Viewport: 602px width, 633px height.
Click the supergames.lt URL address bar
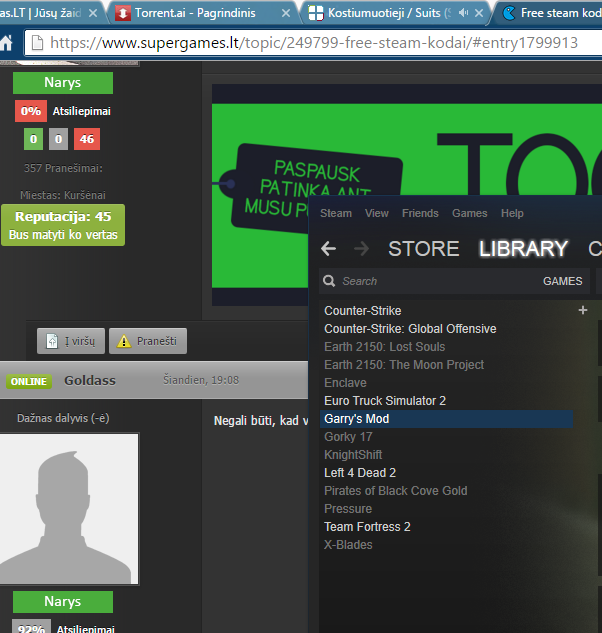point(314,42)
